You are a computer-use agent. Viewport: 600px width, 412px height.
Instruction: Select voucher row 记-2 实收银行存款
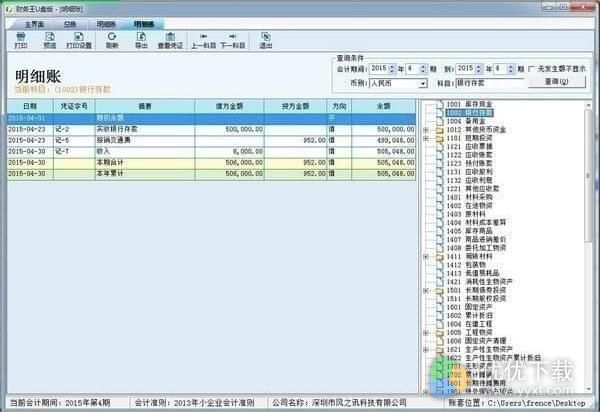(211, 129)
